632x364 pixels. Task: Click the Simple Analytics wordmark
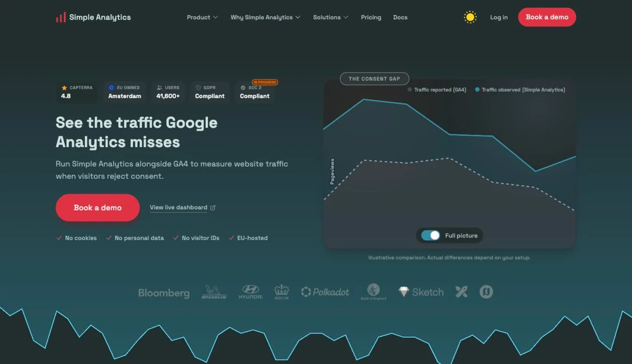100,17
